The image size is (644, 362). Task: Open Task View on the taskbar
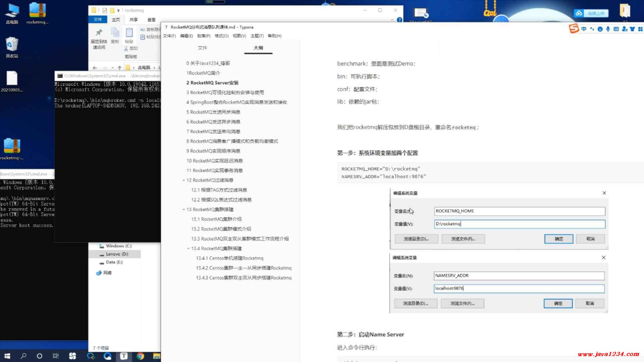click(56, 356)
